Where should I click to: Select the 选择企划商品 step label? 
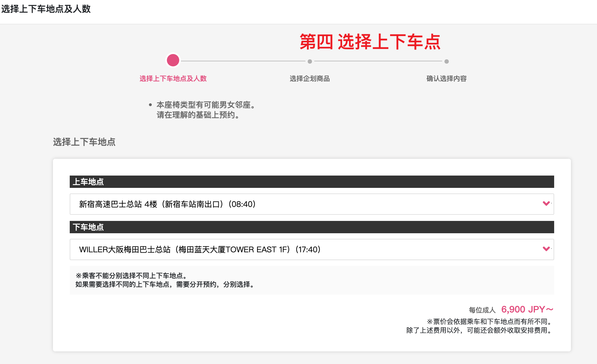(x=310, y=79)
